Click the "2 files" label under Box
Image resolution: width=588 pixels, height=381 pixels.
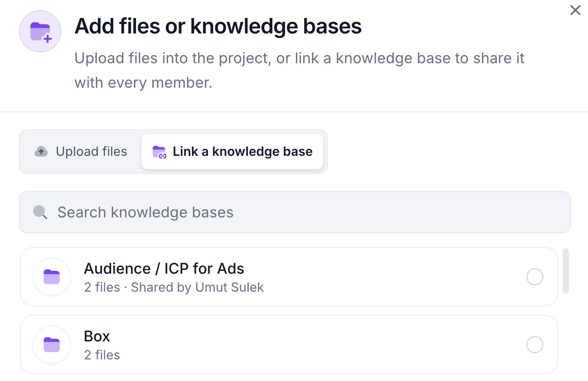point(102,355)
